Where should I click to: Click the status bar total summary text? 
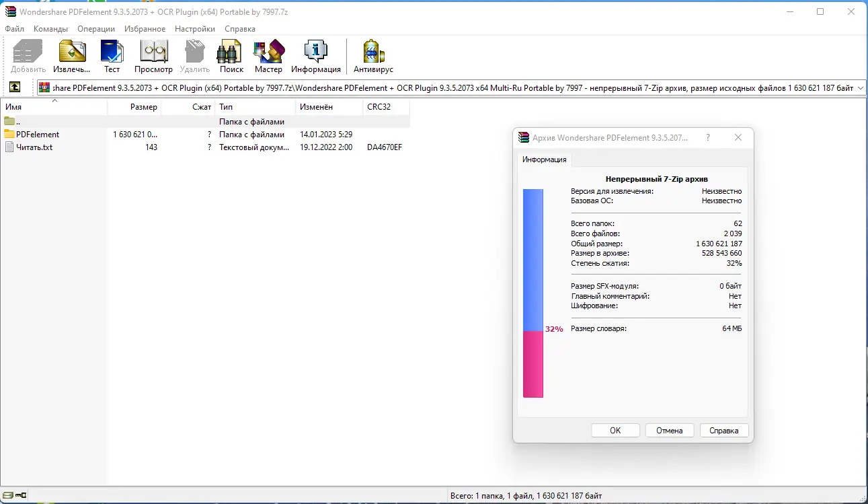point(526,496)
